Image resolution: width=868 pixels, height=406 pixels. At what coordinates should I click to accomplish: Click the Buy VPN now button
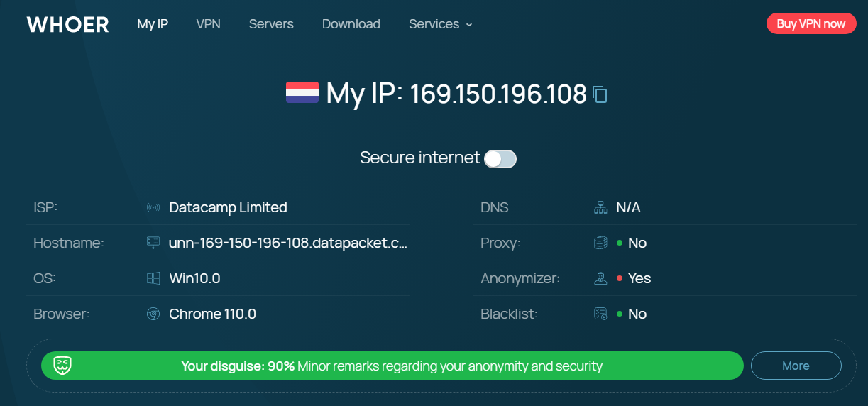[811, 23]
